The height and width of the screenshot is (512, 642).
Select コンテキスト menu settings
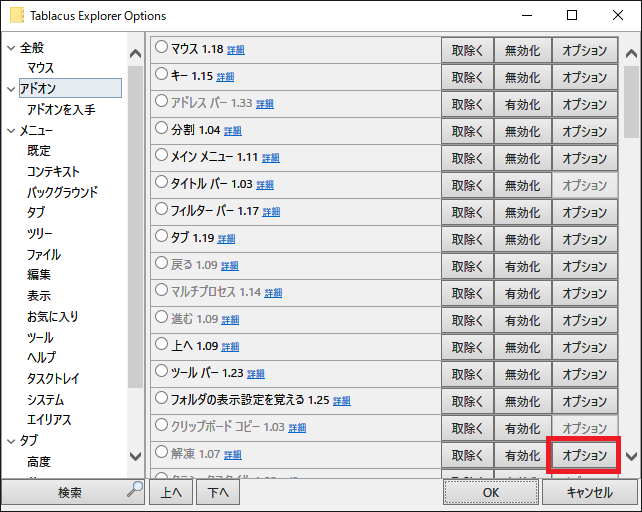click(x=53, y=172)
